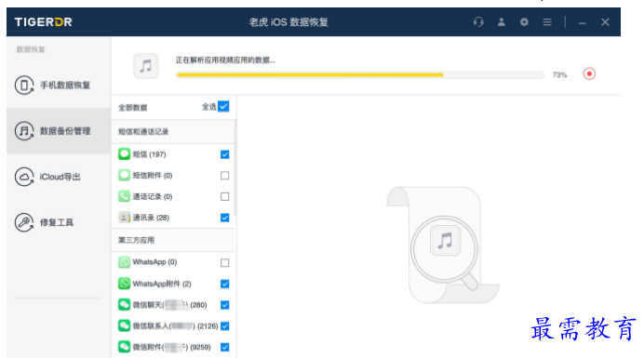Screen dimensions: 644x358
Task: Open 修复工具 section
Action: [59, 222]
